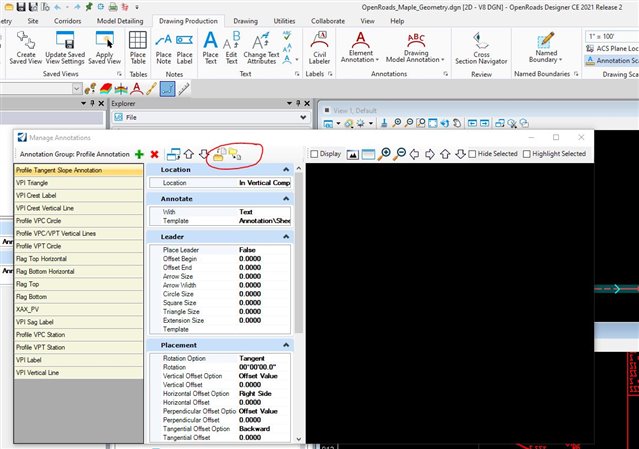This screenshot has width=639, height=449.
Task: Enable the Display checkbox
Action: (x=316, y=154)
